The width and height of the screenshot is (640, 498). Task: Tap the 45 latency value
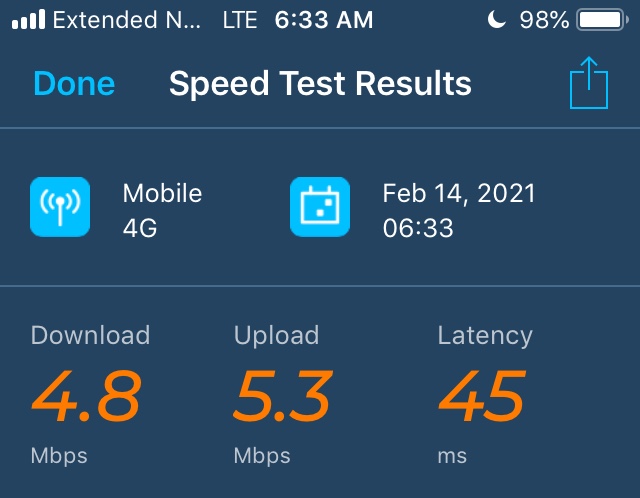pos(481,396)
